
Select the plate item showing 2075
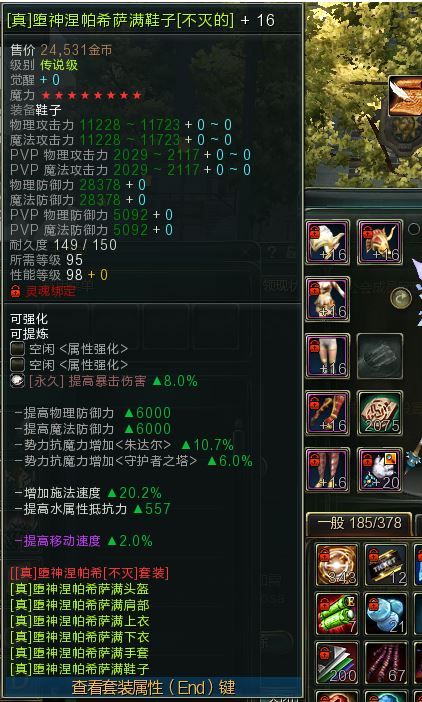coord(379,413)
